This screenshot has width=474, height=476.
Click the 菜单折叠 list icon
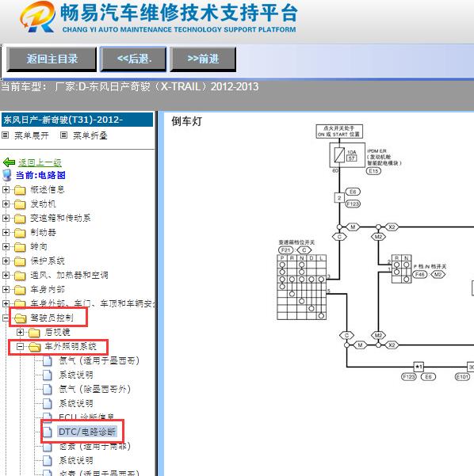pyautogui.click(x=63, y=135)
